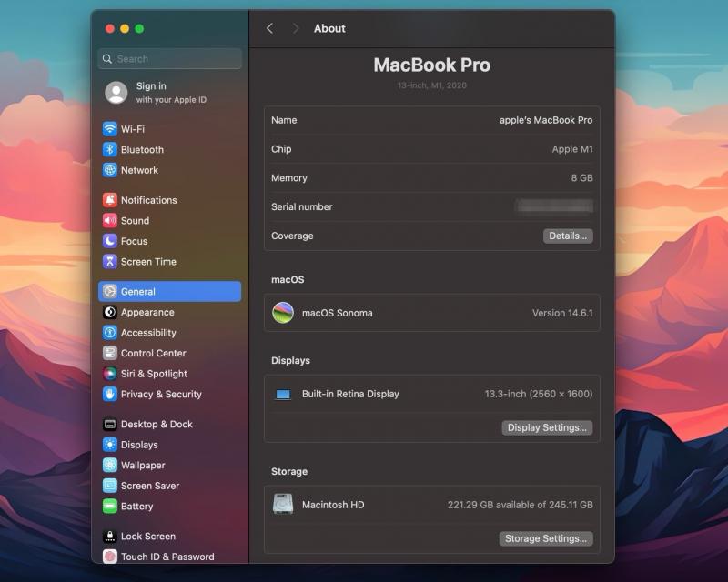The image size is (728, 582).
Task: Click the Screen Time hourglass icon
Action: (x=110, y=262)
